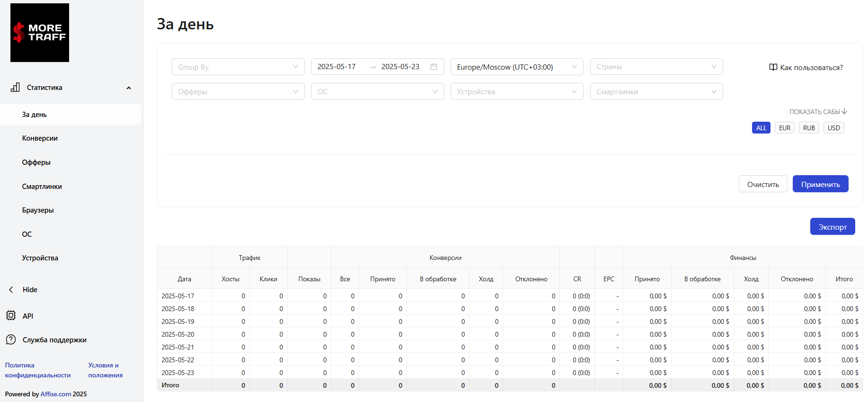Click the support question mark icon
Image resolution: width=868 pixels, height=402 pixels.
pyautogui.click(x=11, y=339)
